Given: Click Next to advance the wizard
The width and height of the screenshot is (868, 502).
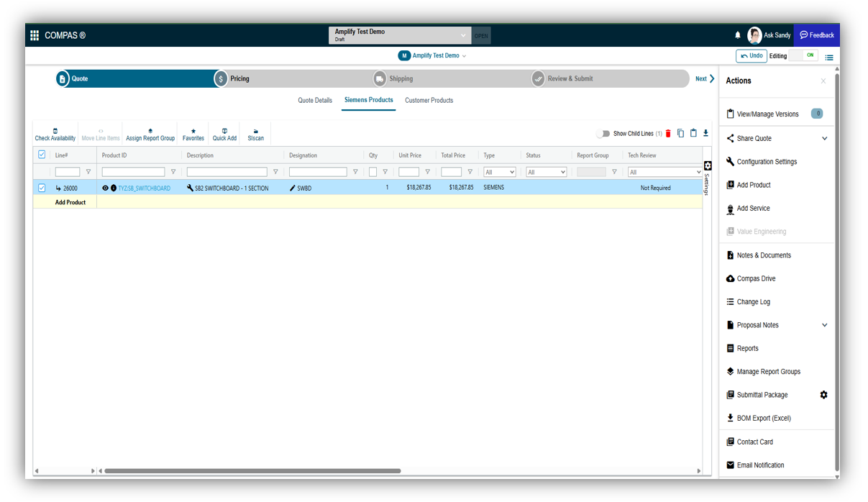Looking at the screenshot, I should 705,79.
